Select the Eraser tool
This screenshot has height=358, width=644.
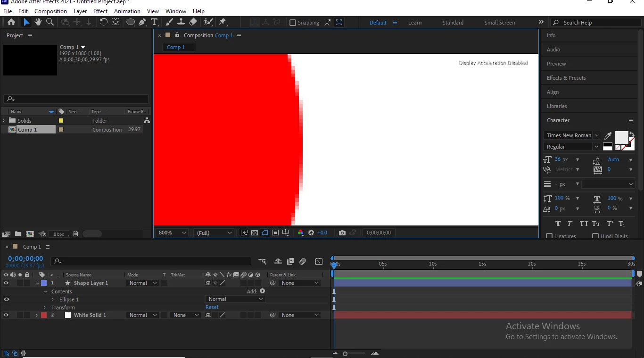(x=193, y=22)
